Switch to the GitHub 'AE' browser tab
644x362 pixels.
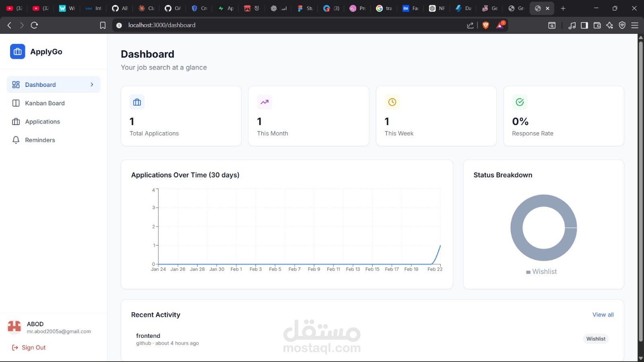coord(120,8)
